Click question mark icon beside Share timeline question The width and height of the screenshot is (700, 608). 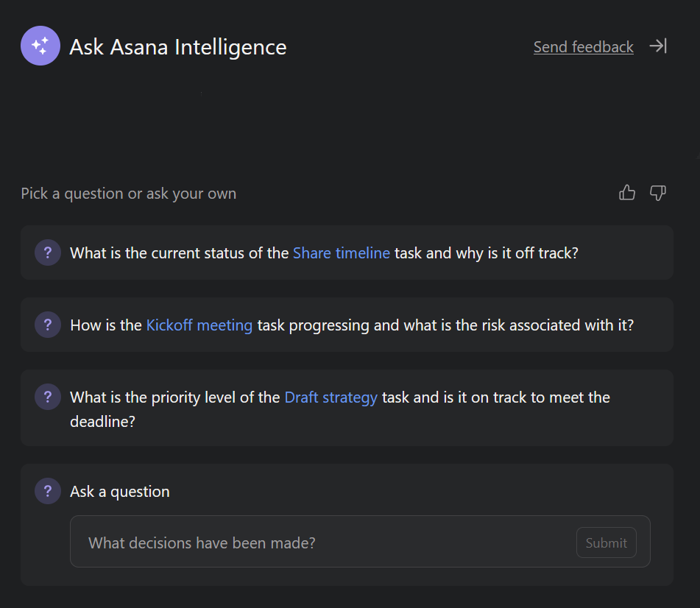[48, 253]
